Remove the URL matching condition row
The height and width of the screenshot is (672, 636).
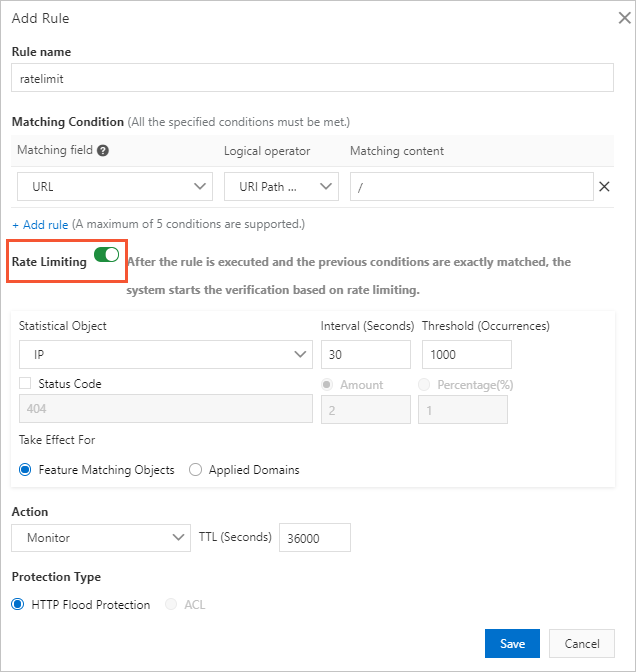tap(604, 186)
